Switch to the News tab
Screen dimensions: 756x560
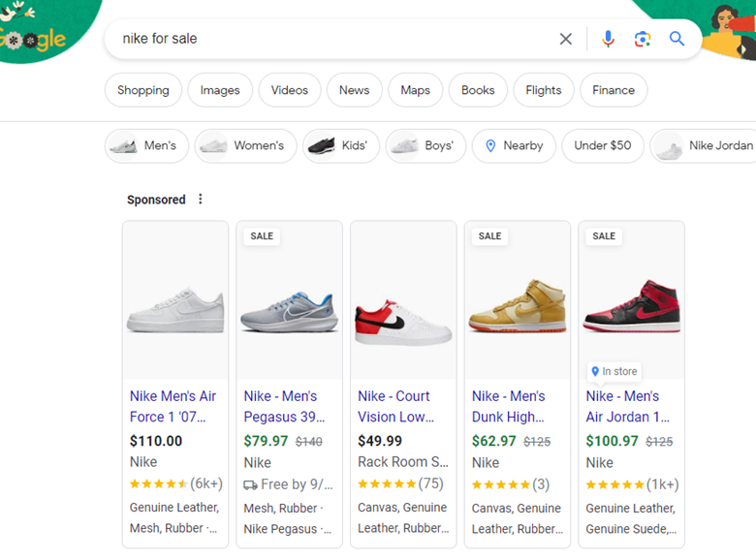355,90
